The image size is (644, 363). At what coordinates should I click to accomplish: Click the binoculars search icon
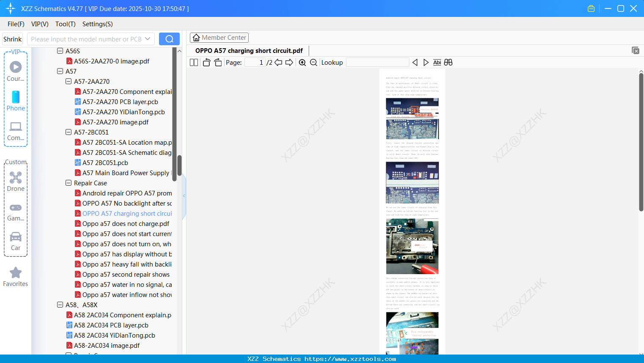point(448,63)
